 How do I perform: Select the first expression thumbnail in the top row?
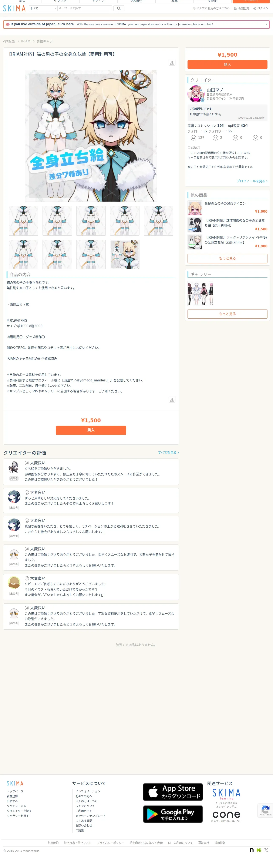(24, 221)
